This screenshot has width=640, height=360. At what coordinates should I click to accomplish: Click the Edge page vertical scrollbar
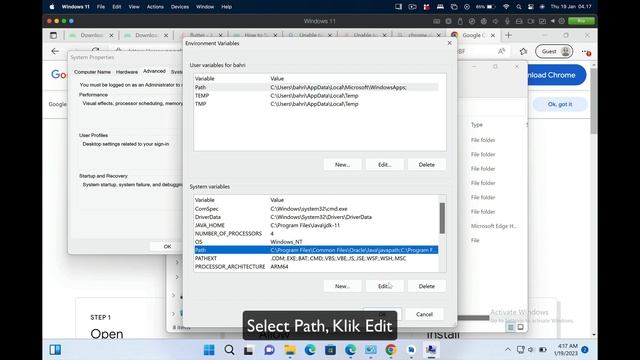tap(594, 100)
